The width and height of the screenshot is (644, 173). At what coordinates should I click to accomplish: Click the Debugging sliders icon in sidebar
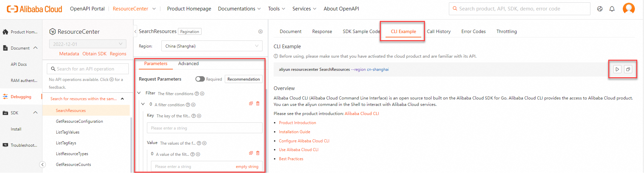tap(5, 97)
